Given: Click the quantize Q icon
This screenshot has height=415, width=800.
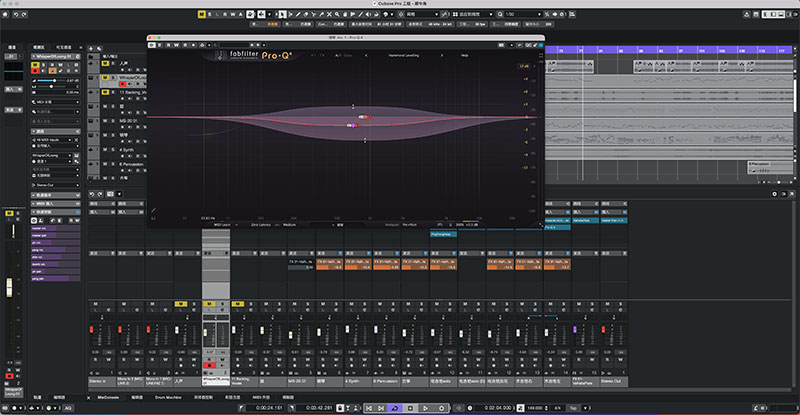Looking at the screenshot, I should tap(500, 14).
